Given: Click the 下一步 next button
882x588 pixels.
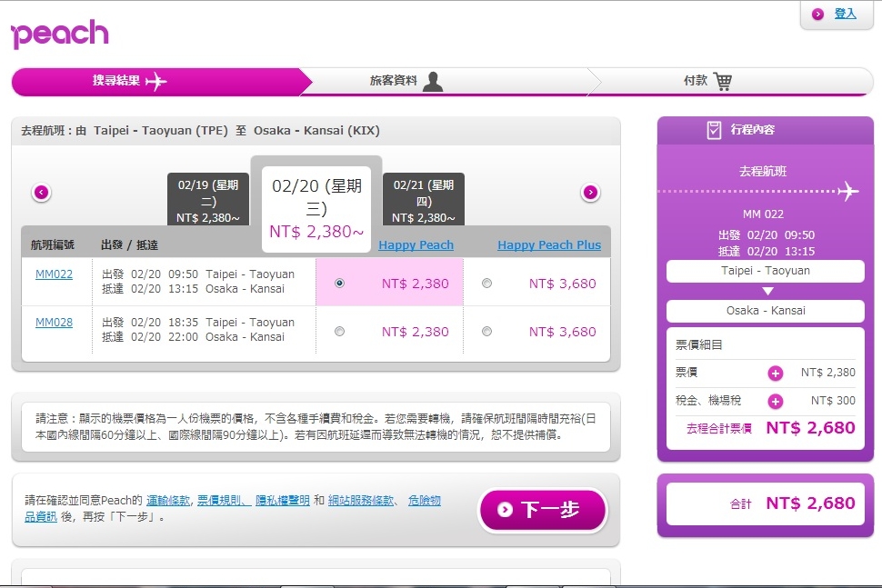Looking at the screenshot, I should 543,510.
